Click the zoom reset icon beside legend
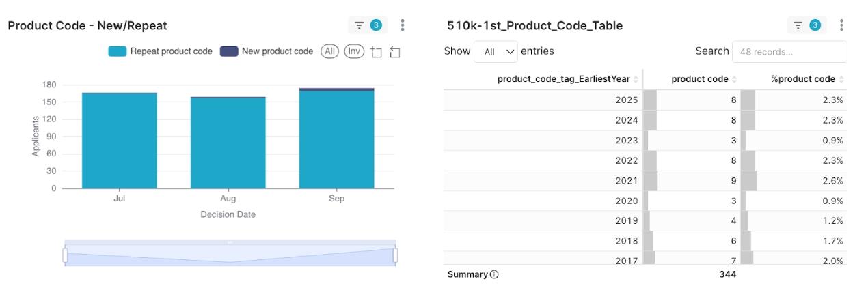The image size is (868, 301). (x=394, y=52)
